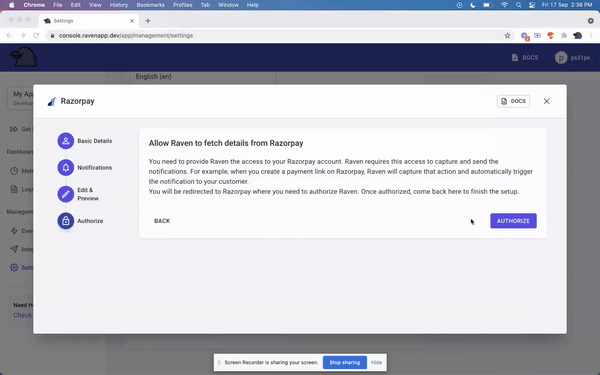600x375 pixels.
Task: Open Chrome's three-dot menu
Action: pos(591,36)
